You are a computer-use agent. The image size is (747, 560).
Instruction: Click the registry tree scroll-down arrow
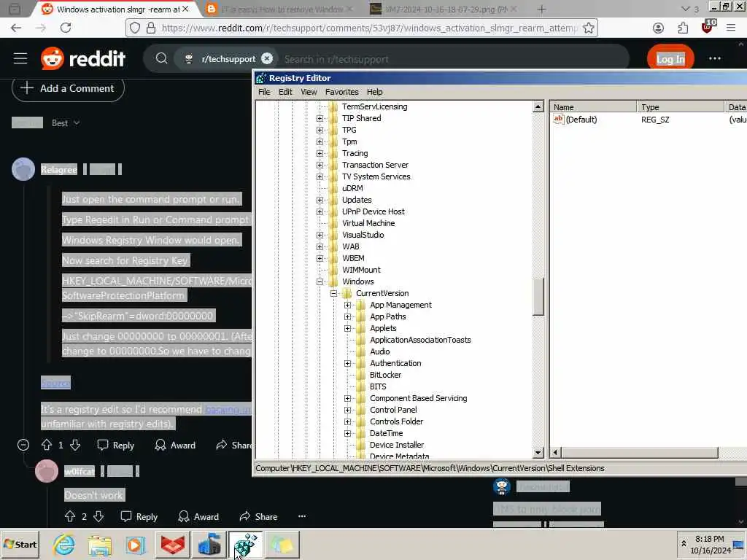point(538,452)
